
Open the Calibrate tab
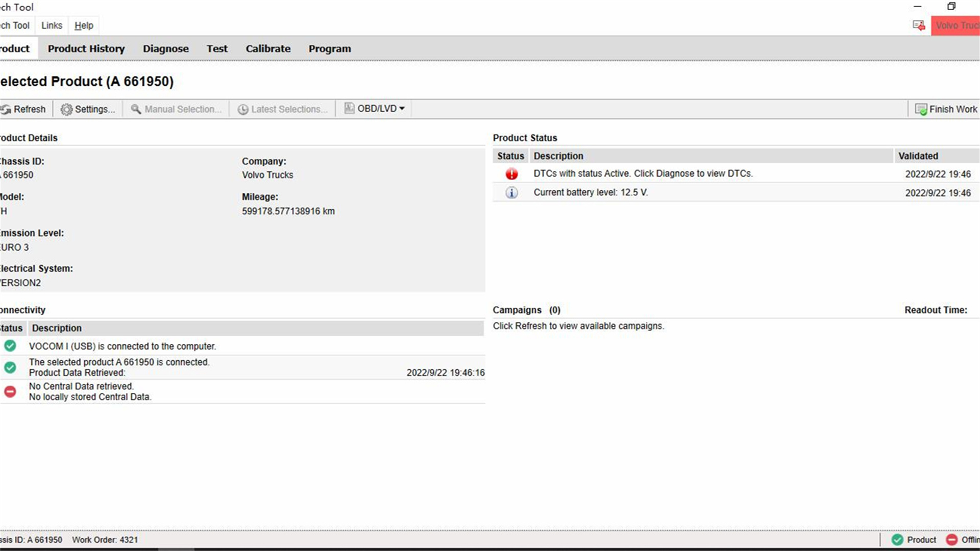[268, 48]
